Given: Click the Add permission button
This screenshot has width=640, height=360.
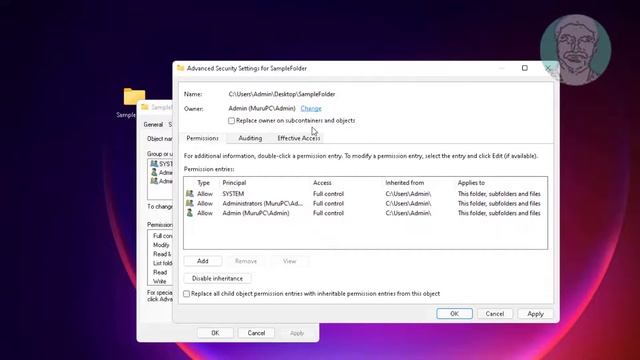Looking at the screenshot, I should tap(203, 261).
